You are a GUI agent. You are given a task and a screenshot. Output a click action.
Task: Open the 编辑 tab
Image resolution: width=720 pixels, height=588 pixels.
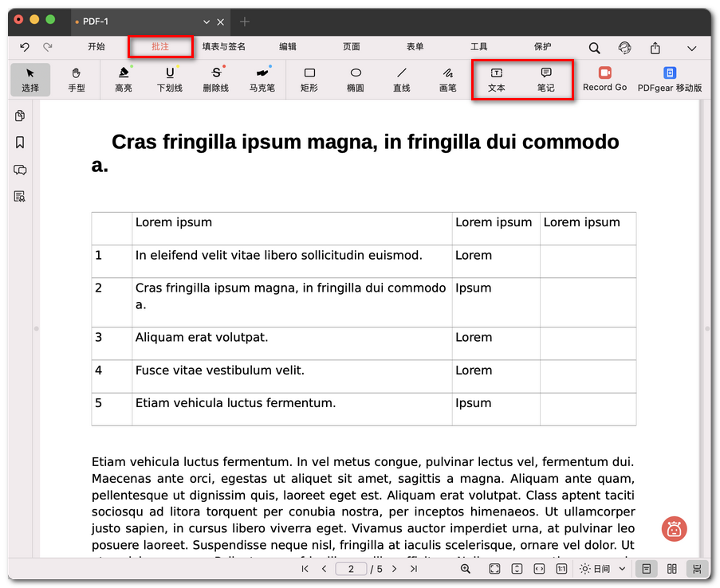288,47
